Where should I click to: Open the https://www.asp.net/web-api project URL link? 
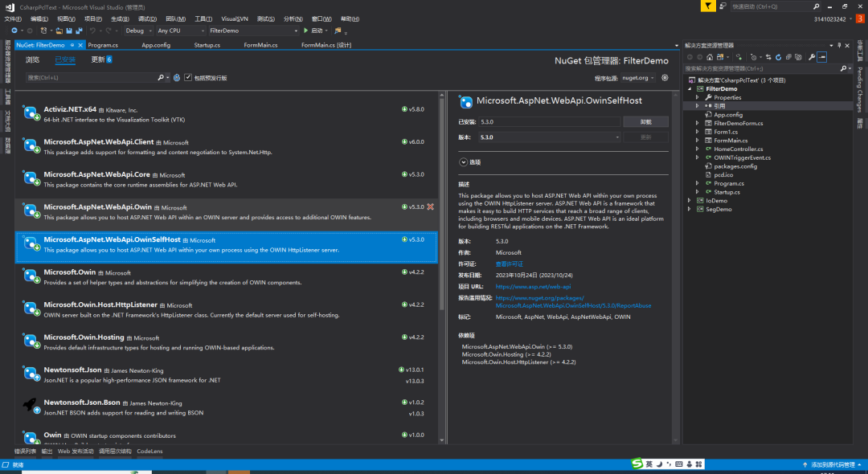point(533,286)
